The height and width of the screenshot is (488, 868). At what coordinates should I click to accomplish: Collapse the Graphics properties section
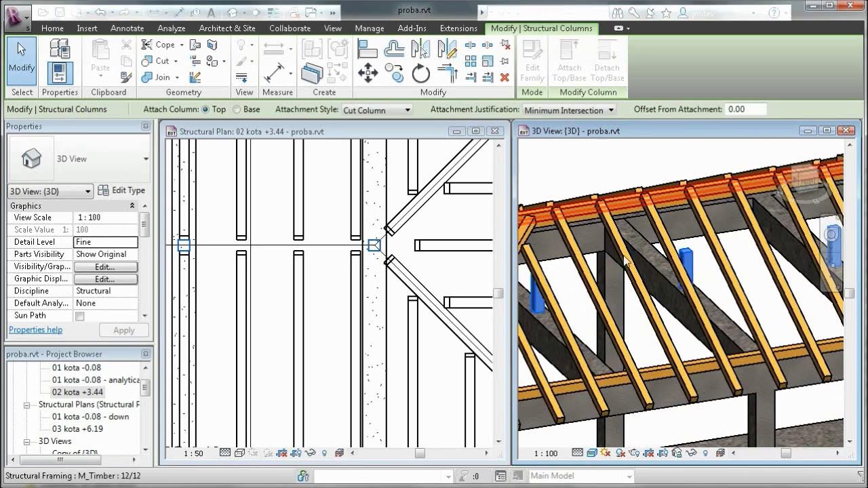point(132,205)
